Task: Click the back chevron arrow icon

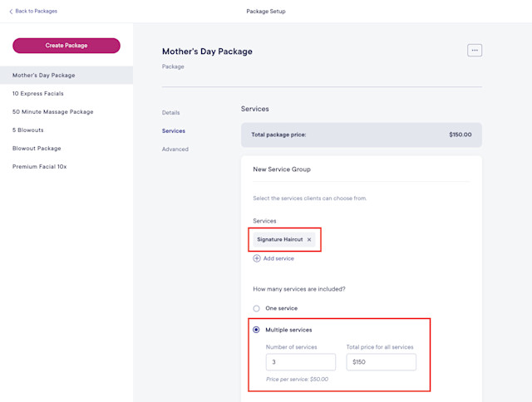Action: coord(11,12)
